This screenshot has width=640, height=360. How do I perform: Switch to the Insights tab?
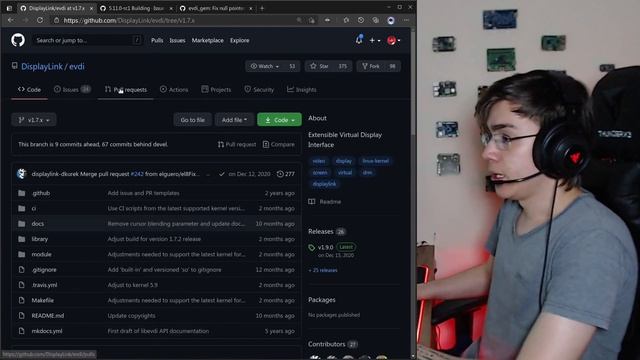tap(302, 89)
